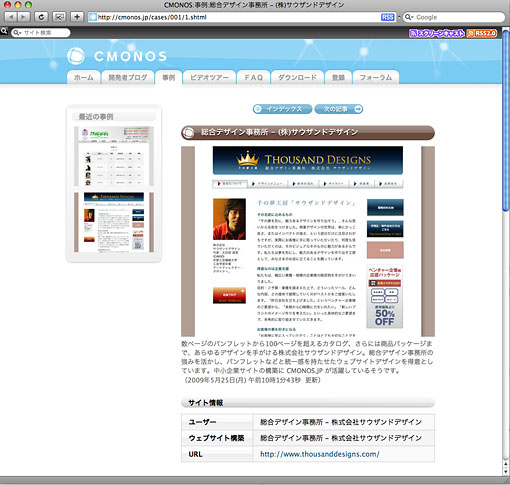Open the Thousand Designs thumbnail in the sidebar
Screen dimensions: 510x485
tap(114, 222)
